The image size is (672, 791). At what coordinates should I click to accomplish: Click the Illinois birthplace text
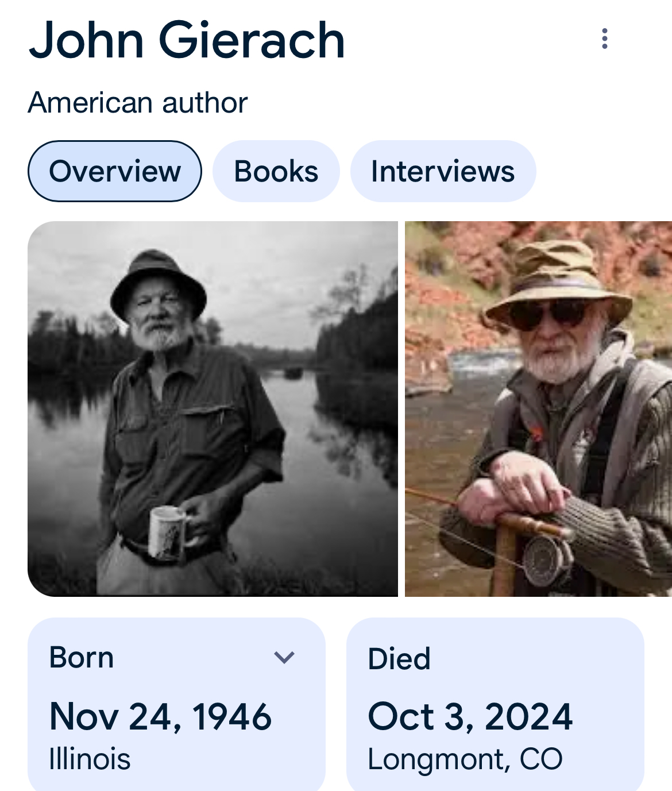[x=90, y=759]
